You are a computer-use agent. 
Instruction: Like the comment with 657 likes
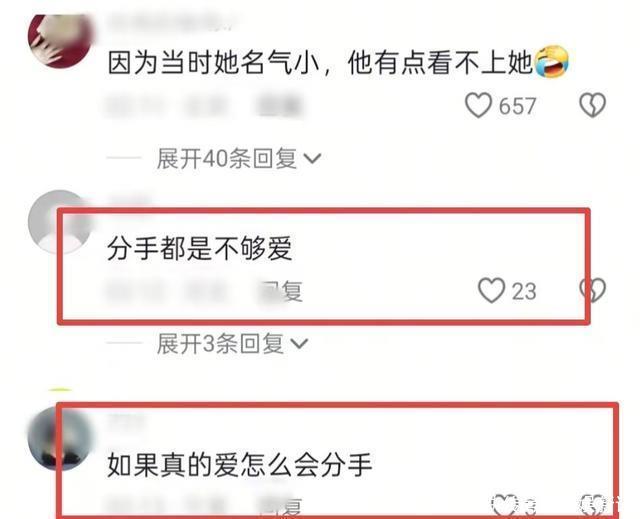(478, 105)
